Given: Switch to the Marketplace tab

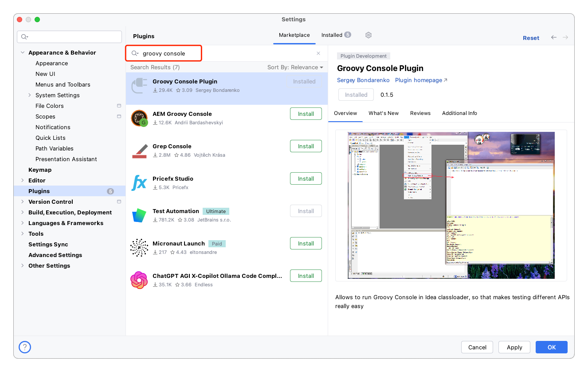Looking at the screenshot, I should pyautogui.click(x=294, y=35).
